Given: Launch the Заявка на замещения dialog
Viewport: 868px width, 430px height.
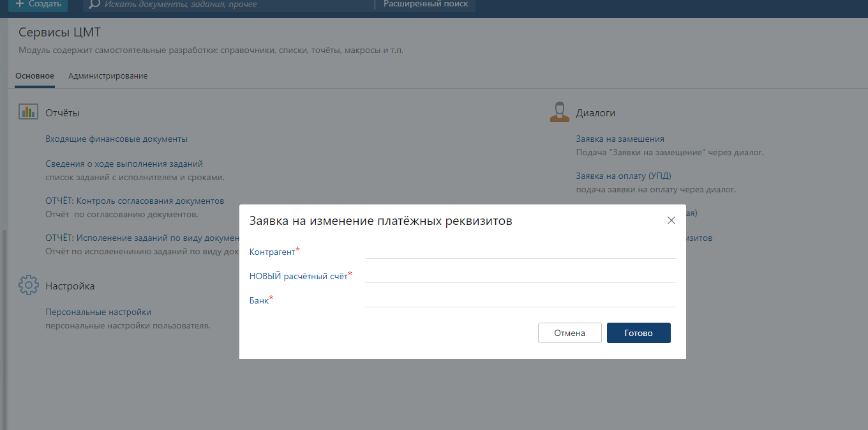Looking at the screenshot, I should [620, 139].
